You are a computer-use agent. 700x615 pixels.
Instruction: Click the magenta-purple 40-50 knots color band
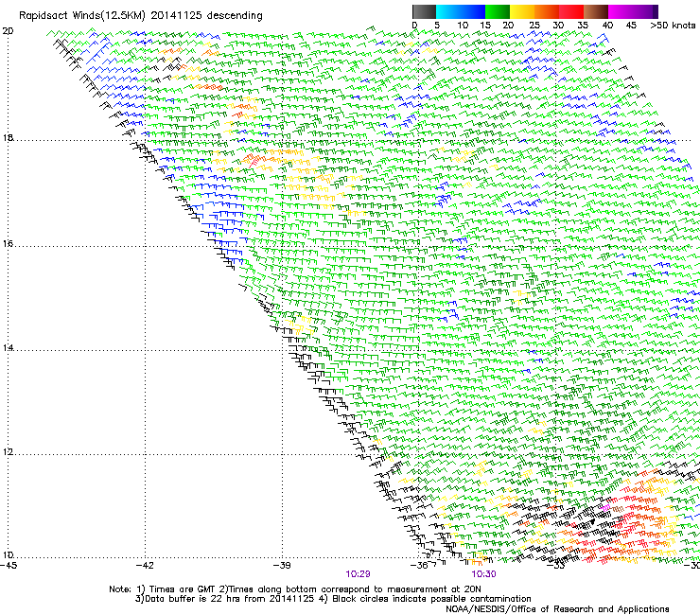(633, 11)
